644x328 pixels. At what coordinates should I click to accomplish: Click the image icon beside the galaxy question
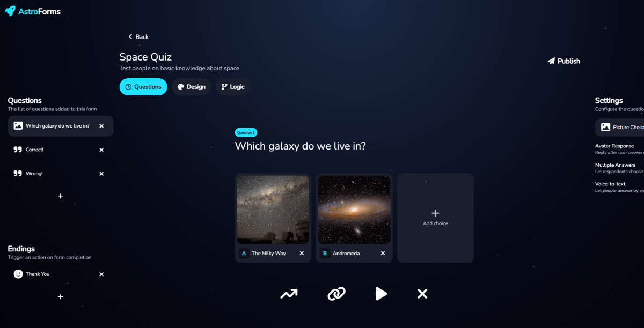click(19, 125)
